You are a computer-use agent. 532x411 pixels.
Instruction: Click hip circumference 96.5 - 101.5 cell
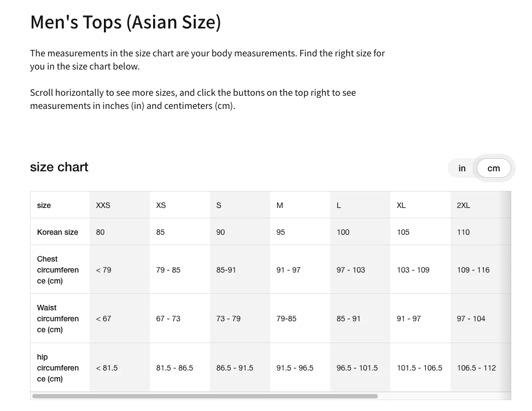pyautogui.click(x=357, y=368)
